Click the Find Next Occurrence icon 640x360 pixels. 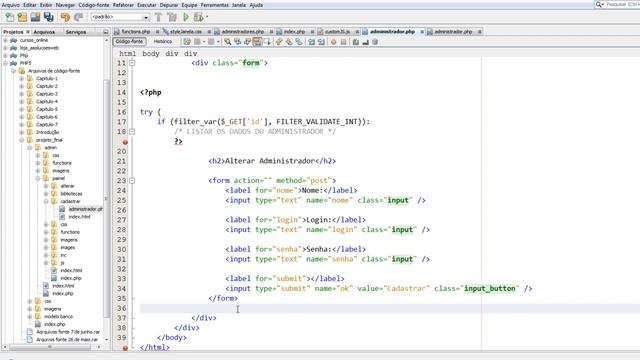coord(247,42)
